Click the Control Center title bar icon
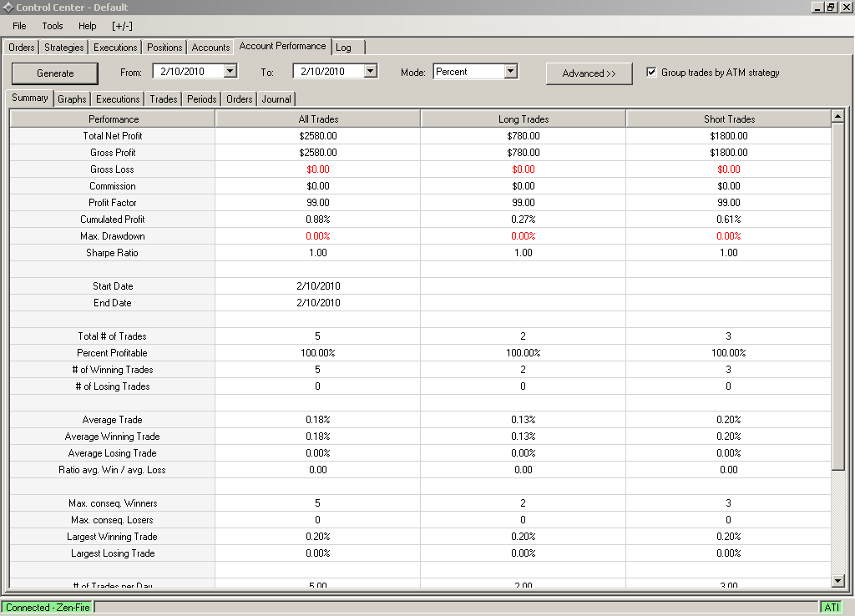Image resolution: width=855 pixels, height=616 pixels. point(8,8)
